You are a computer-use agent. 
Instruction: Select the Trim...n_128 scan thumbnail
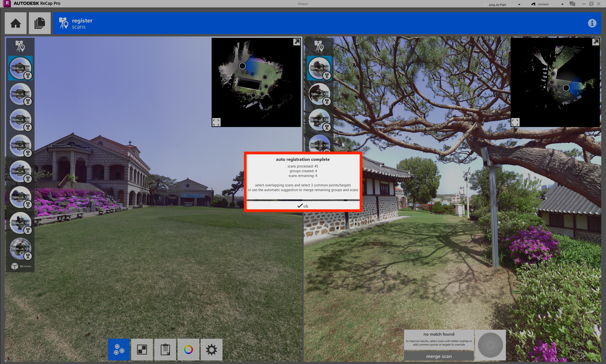20,171
